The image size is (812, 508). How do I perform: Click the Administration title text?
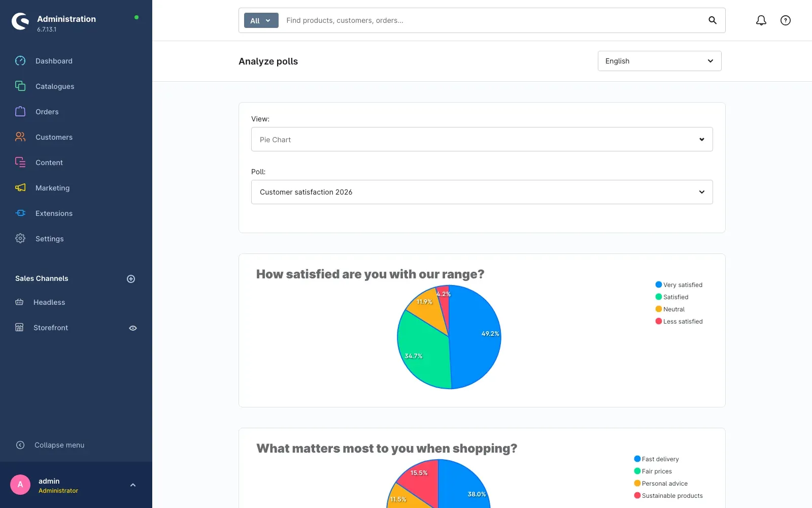pos(66,19)
